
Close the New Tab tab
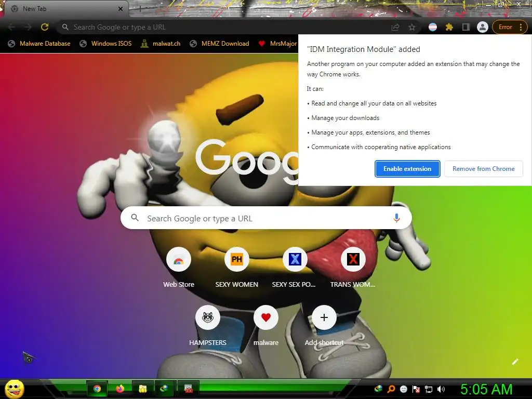click(x=121, y=9)
